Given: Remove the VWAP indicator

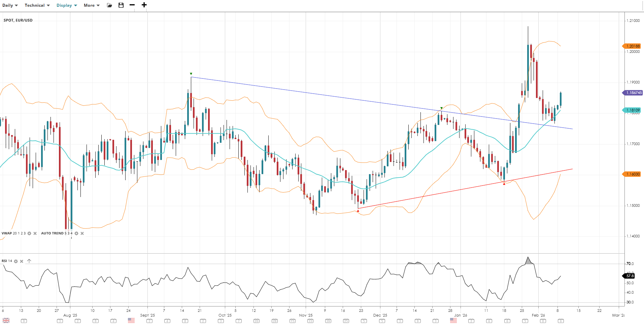Looking at the screenshot, I should (x=35, y=233).
